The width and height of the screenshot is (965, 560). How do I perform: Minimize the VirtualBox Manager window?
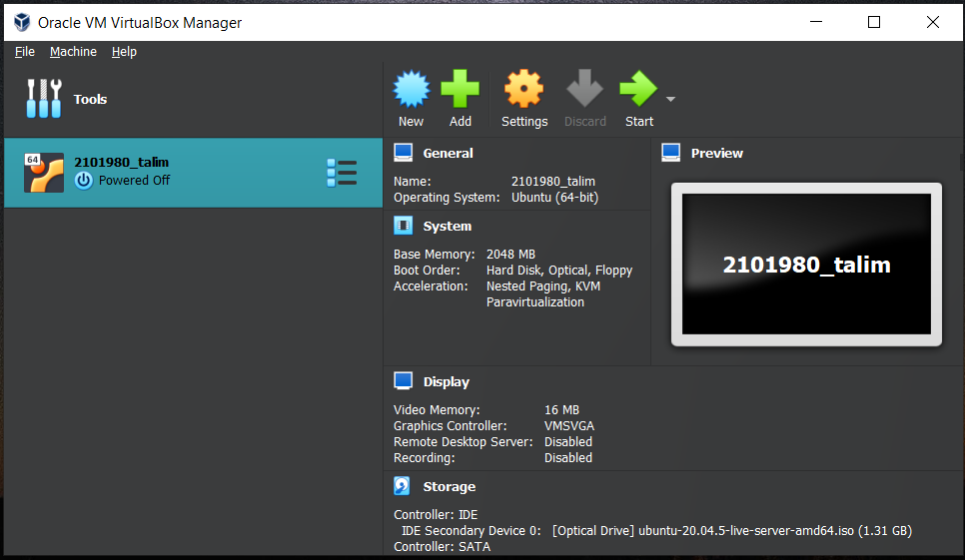point(816,22)
